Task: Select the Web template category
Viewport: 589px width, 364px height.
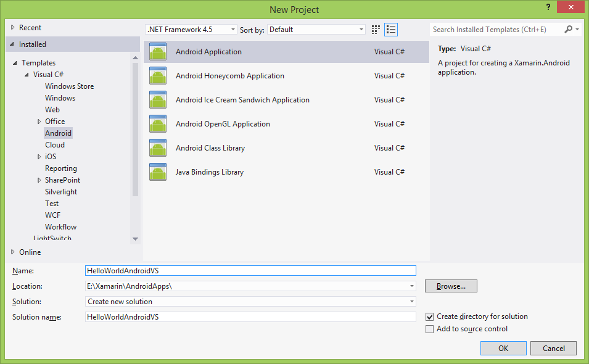Action: 52,110
